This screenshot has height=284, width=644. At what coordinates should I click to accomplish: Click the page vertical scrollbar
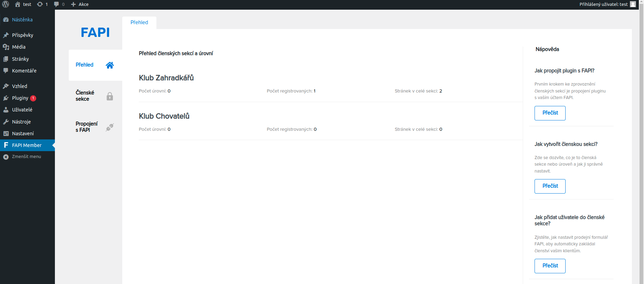click(x=642, y=142)
